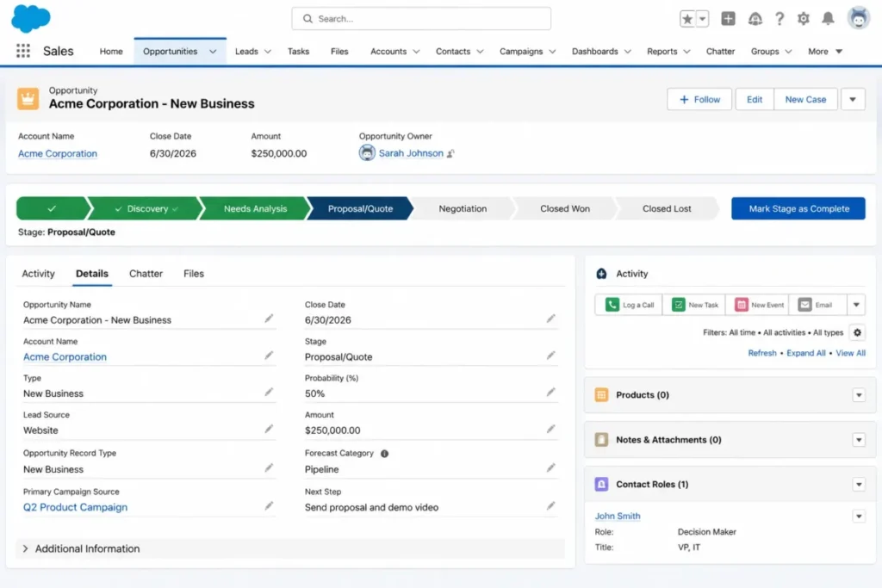Open the John Smith contact link
882x588 pixels.
[x=617, y=516]
